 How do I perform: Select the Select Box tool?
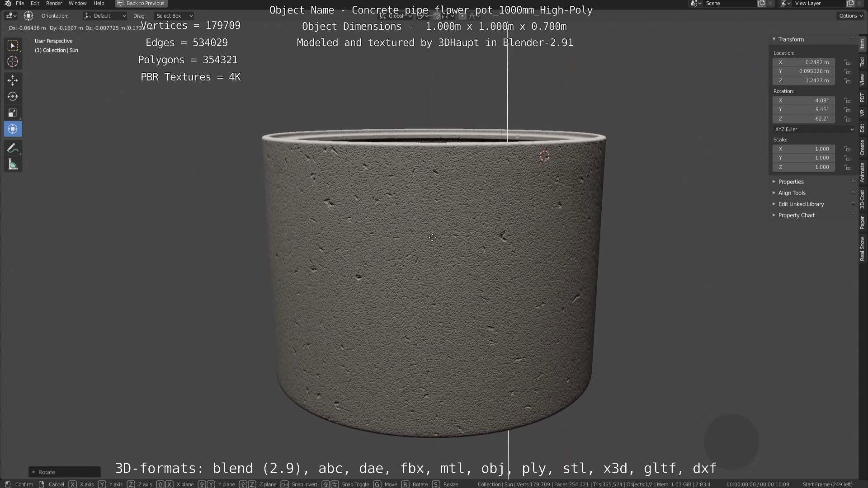[x=13, y=45]
